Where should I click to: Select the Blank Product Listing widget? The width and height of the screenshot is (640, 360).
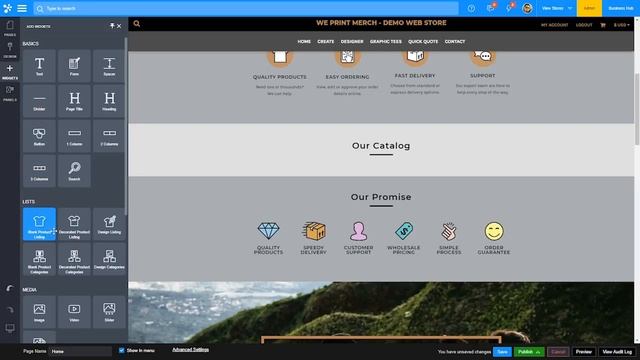(39, 224)
